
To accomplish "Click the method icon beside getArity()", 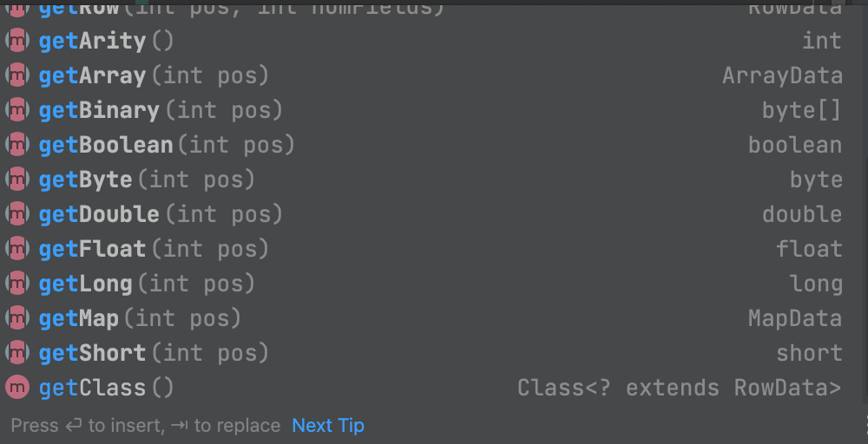I will pos(17,41).
